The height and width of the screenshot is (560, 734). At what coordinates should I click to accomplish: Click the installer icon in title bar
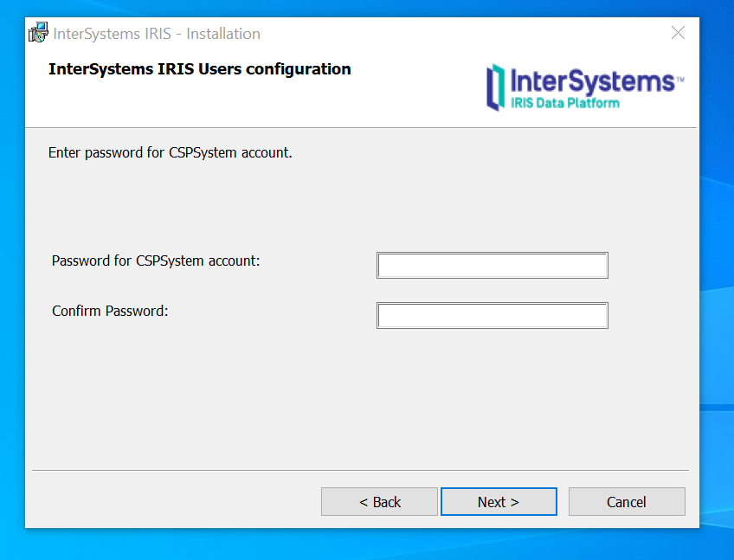click(38, 33)
